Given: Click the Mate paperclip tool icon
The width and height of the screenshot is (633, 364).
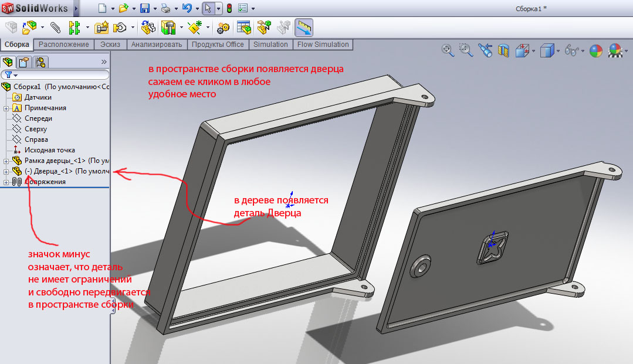Looking at the screenshot, I should coord(55,28).
